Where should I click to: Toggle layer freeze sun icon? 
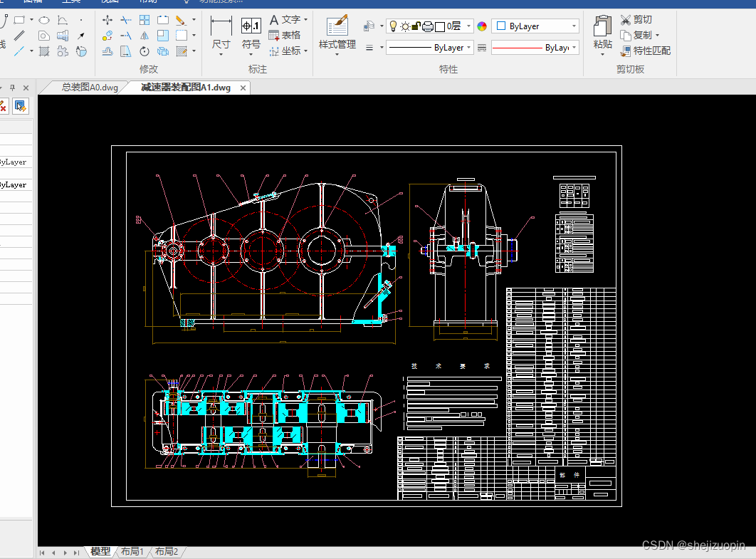[x=405, y=26]
